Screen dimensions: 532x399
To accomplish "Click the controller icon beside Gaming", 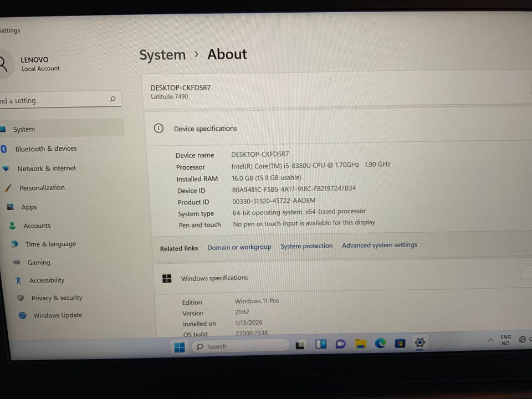I will point(16,262).
